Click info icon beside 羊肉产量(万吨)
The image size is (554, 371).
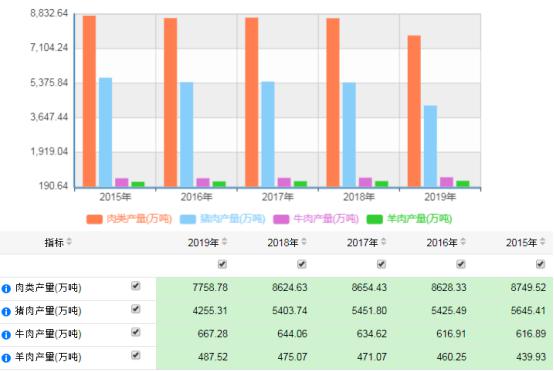tap(6, 358)
